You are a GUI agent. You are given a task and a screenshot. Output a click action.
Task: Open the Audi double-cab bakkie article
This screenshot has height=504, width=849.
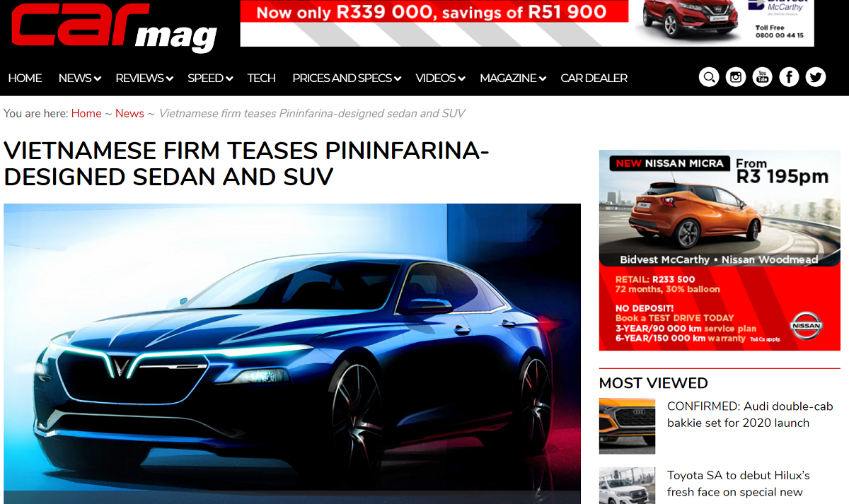738,414
